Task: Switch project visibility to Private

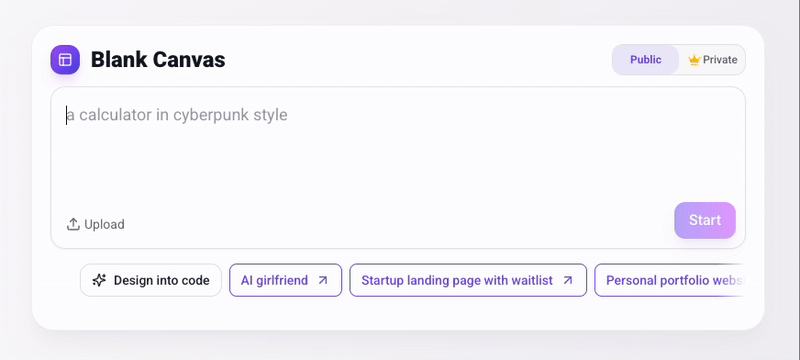Action: 712,60
